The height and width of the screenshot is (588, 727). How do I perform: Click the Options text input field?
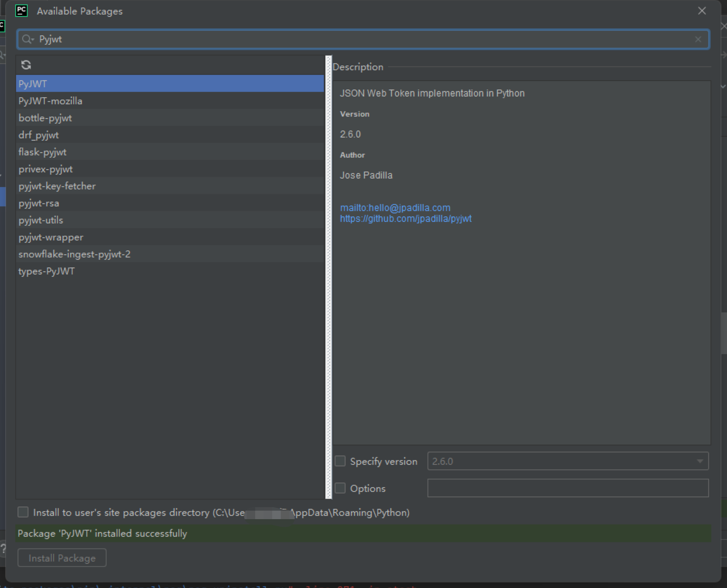[568, 488]
